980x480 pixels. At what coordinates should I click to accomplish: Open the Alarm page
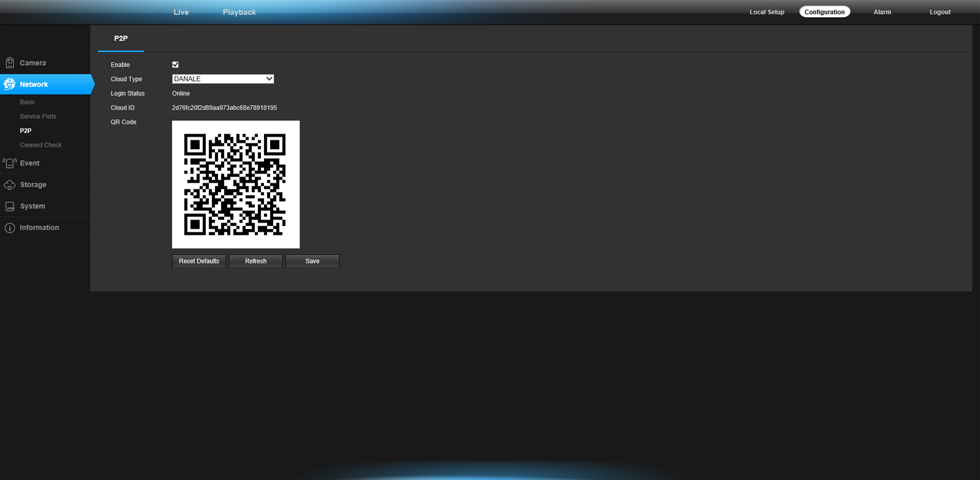pos(882,12)
